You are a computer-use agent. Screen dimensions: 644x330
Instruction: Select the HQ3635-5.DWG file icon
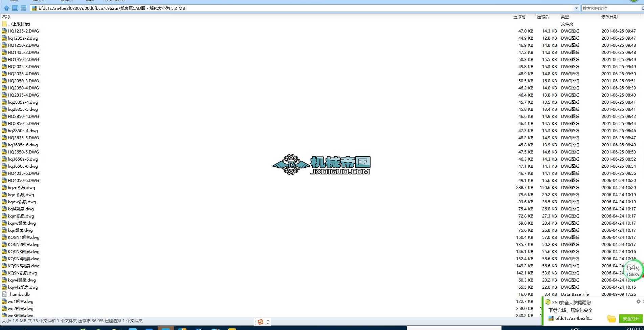pyautogui.click(x=4, y=138)
